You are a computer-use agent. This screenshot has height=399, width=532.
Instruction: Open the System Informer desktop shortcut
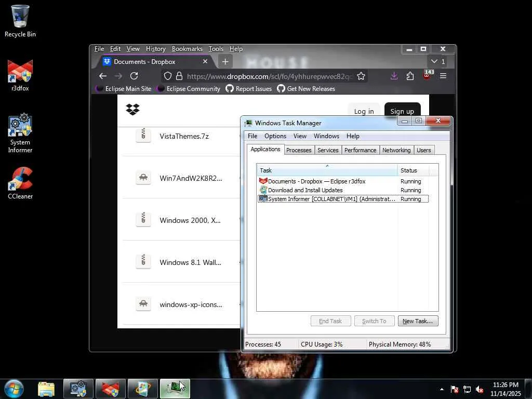(20, 132)
